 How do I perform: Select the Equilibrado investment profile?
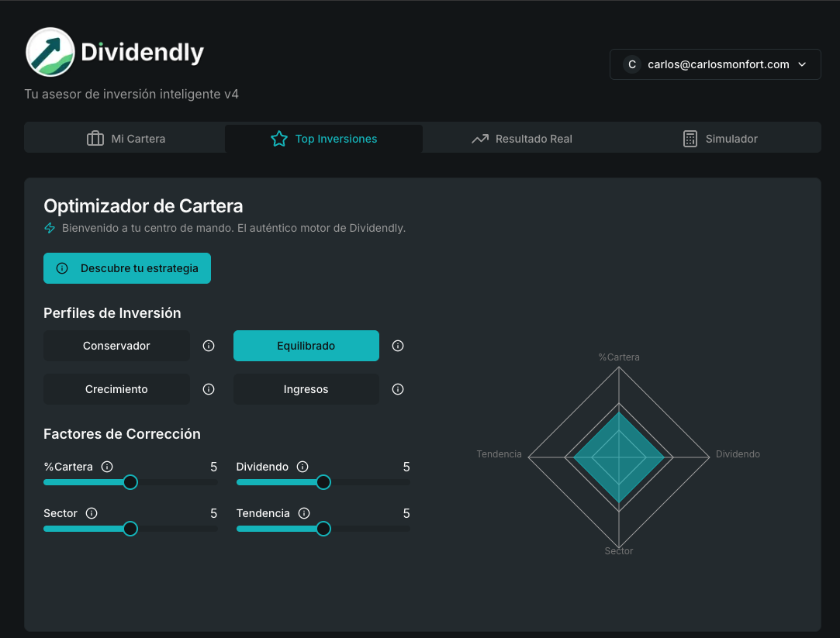coord(306,346)
